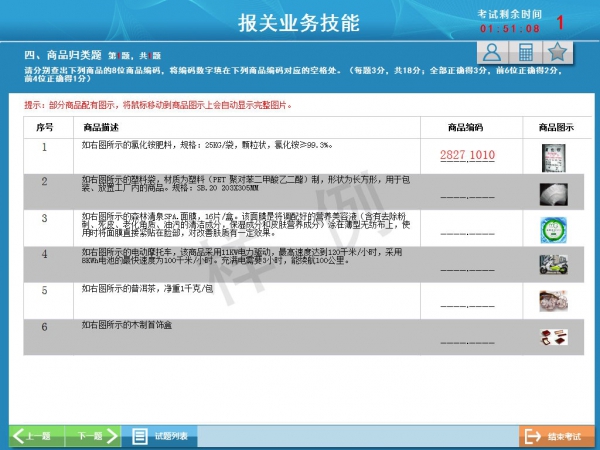Go to previous question (上一题)

click(x=35, y=436)
